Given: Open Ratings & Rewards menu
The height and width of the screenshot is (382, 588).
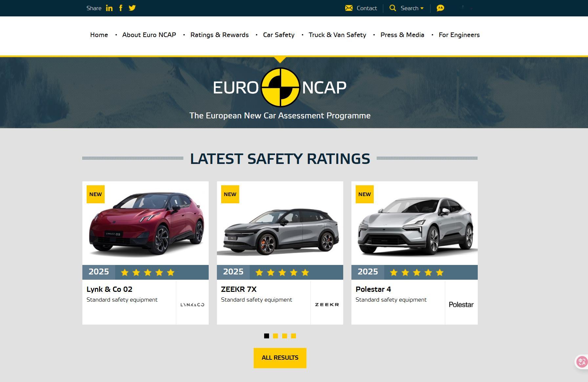Looking at the screenshot, I should 220,35.
